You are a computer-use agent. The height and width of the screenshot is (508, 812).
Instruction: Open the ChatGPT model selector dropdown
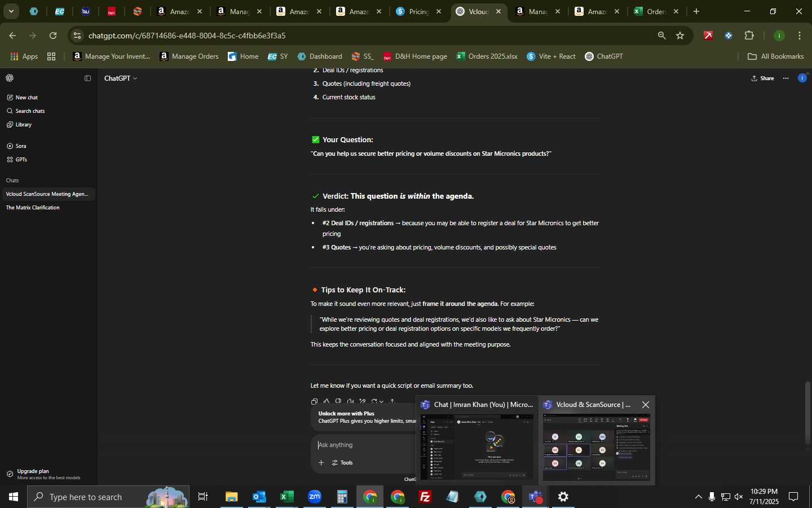click(121, 78)
